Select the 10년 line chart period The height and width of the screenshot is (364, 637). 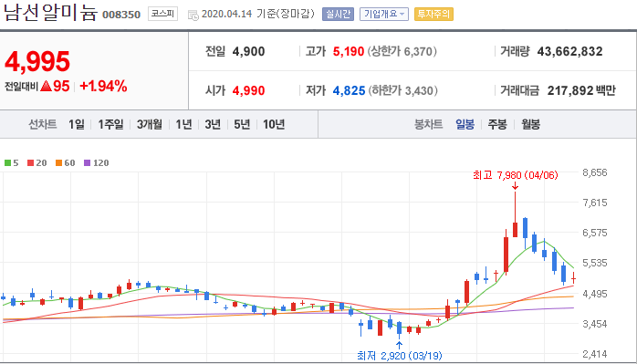(274, 124)
